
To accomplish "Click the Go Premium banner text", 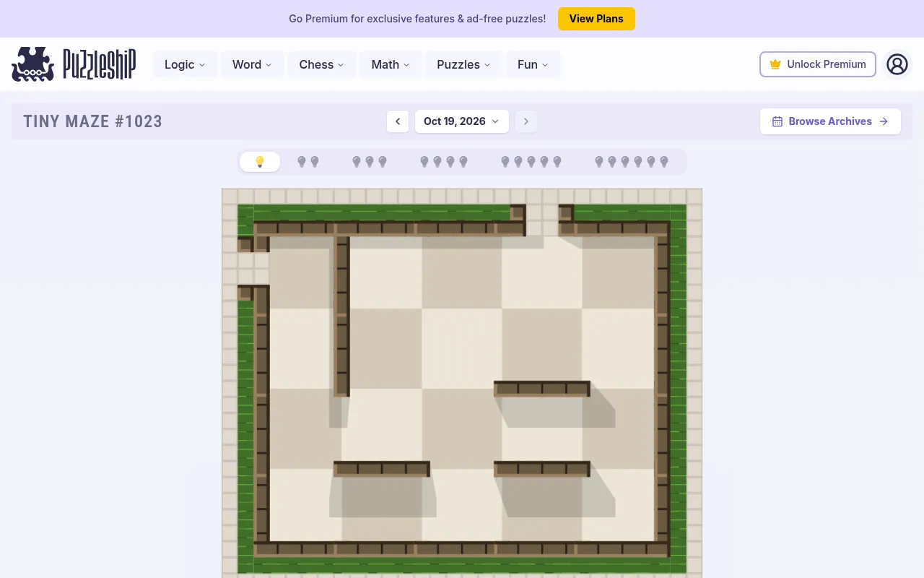I will [417, 19].
